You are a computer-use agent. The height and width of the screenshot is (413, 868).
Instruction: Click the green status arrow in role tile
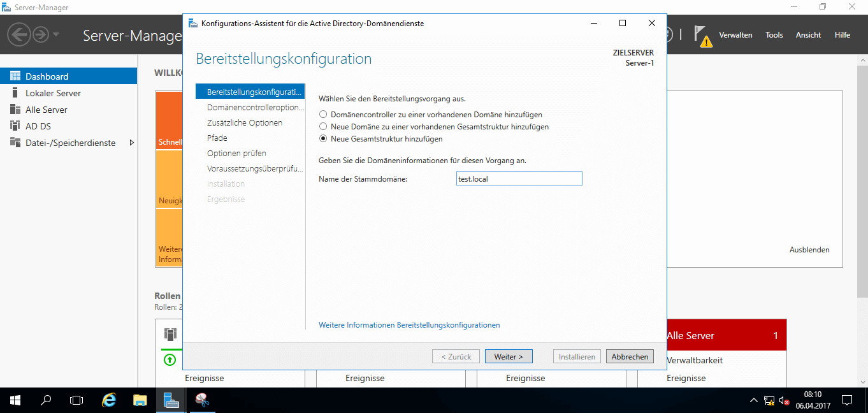coord(170,360)
